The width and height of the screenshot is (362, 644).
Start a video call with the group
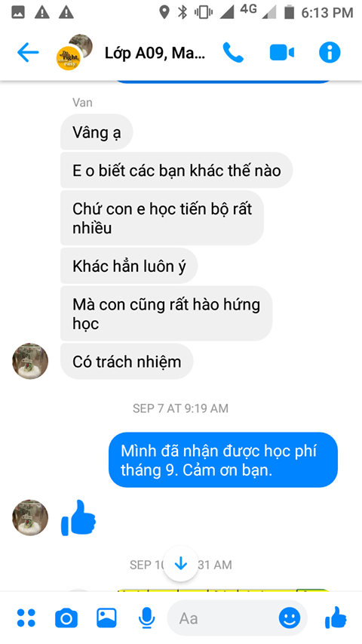281,53
